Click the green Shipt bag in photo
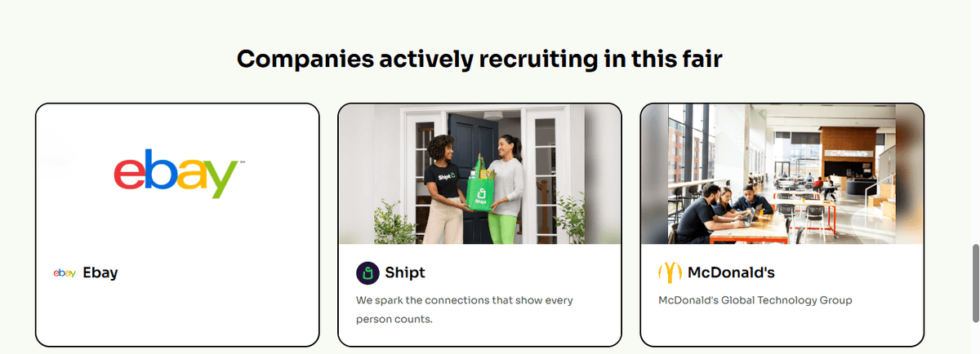 [480, 200]
